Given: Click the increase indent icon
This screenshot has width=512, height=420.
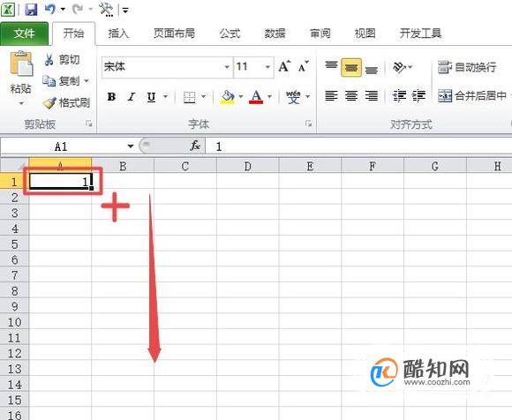Looking at the screenshot, I should point(419,96).
